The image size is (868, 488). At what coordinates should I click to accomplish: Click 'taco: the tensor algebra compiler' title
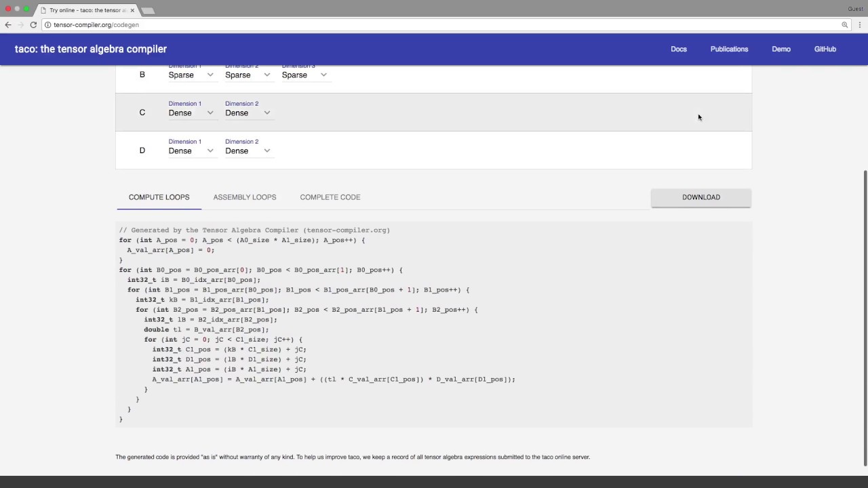point(91,49)
